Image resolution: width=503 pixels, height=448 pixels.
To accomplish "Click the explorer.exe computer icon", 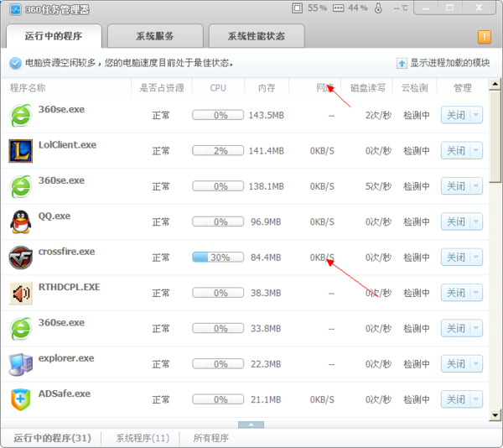I will coord(21,364).
